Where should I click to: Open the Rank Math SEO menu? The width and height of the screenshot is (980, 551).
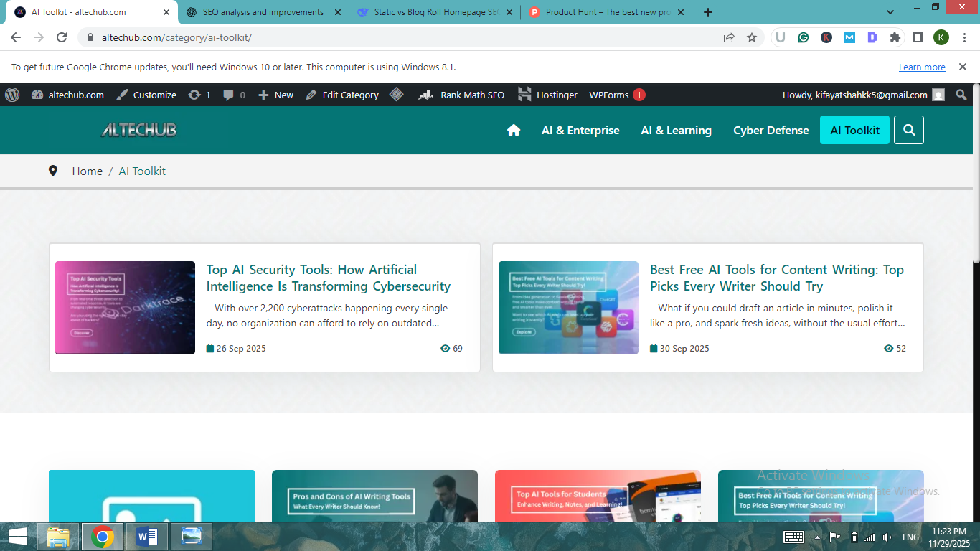tap(461, 95)
